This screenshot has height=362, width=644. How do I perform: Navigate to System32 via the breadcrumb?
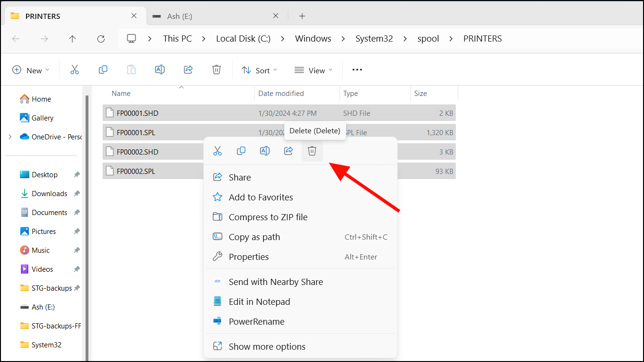tap(374, 38)
